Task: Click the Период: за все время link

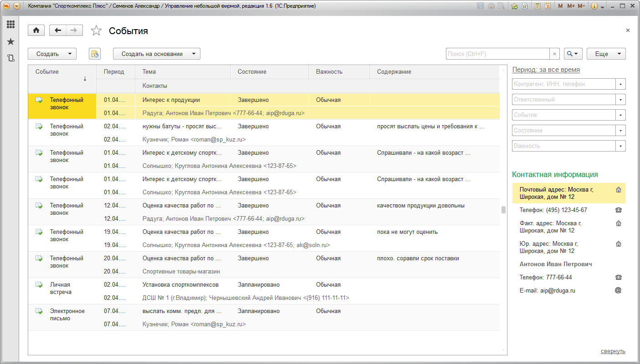Action: tap(546, 70)
